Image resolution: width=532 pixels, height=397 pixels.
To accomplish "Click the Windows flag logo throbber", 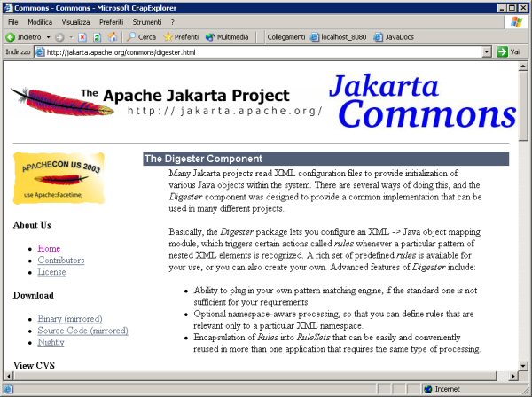I will pos(516,22).
